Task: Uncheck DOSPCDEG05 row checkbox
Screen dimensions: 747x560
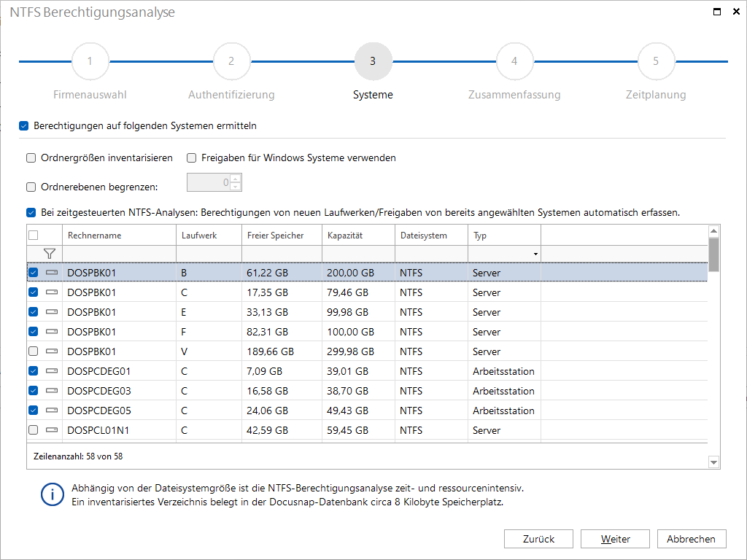Action: click(34, 410)
